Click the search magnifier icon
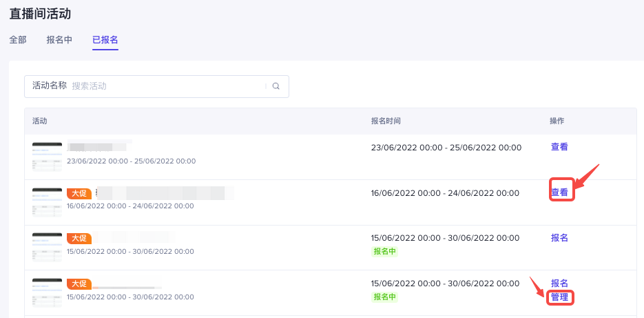 point(276,86)
